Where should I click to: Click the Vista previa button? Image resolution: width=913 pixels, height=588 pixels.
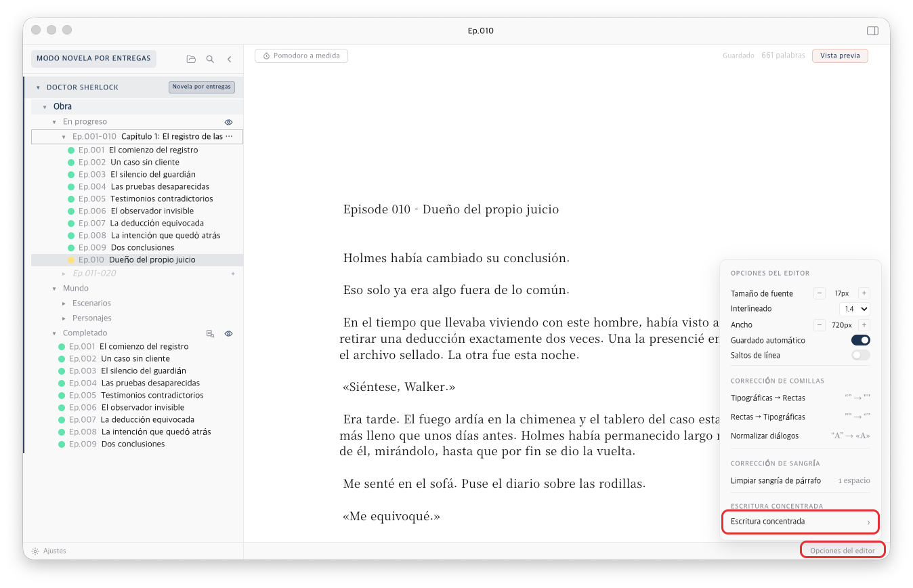click(x=840, y=56)
